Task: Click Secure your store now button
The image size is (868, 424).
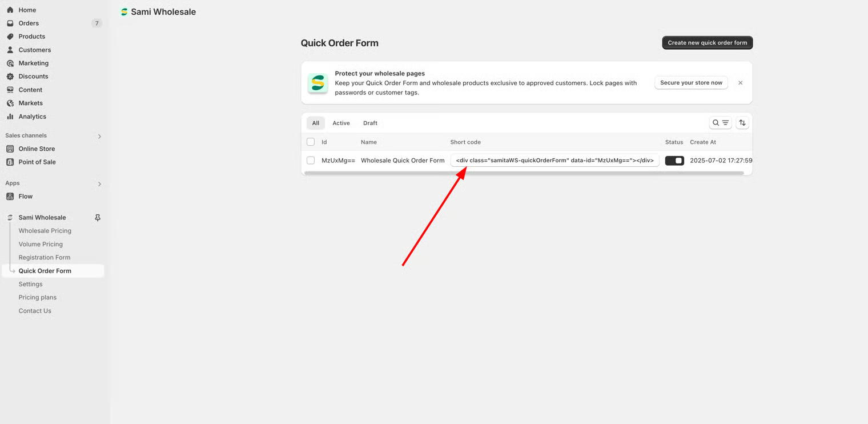Action: (691, 83)
